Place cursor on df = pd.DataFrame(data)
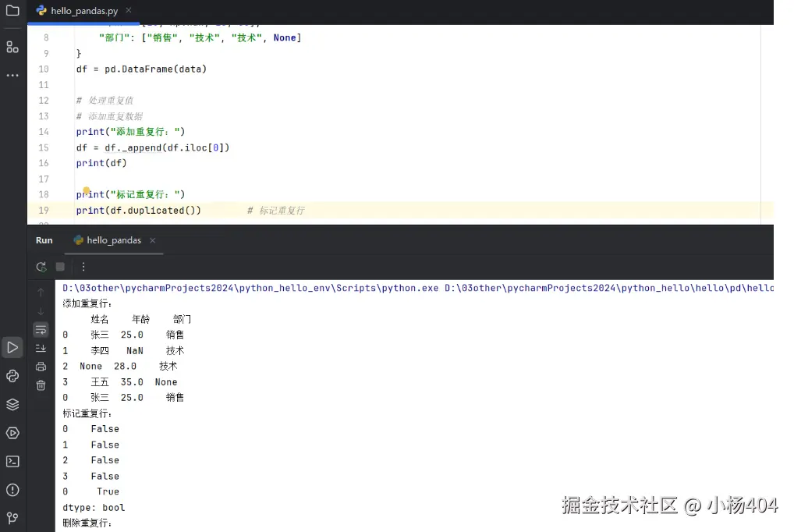This screenshot has height=532, width=794. (x=141, y=69)
